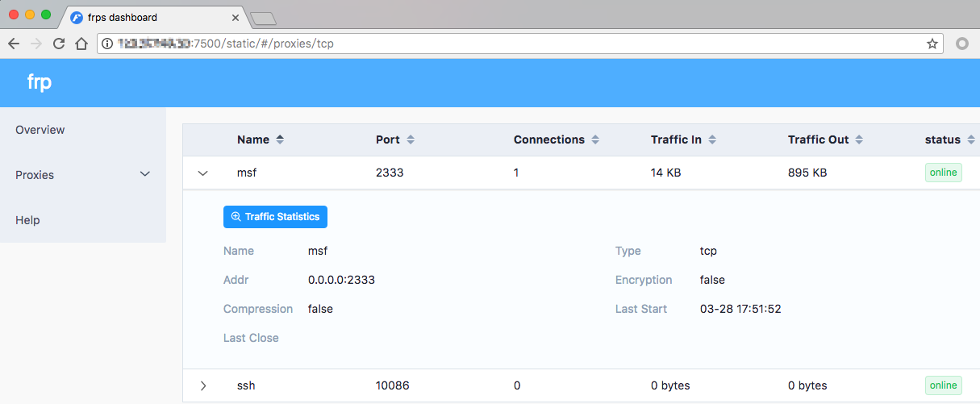
Task: Toggle the Proxies menu chevron
Action: tap(145, 174)
